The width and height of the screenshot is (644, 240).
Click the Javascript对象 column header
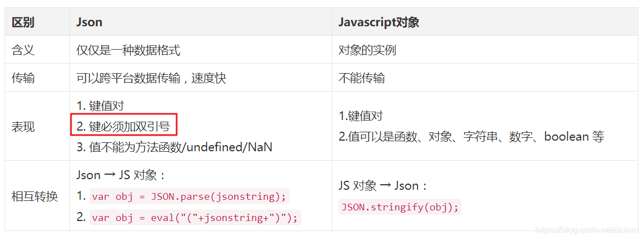(x=378, y=22)
